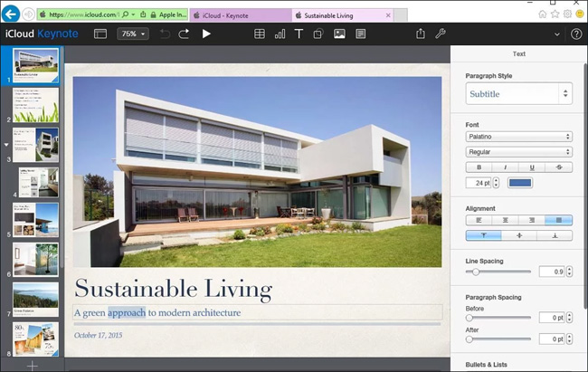This screenshot has height=372, width=588.
Task: Open the 75% zoom dropdown
Action: click(134, 33)
